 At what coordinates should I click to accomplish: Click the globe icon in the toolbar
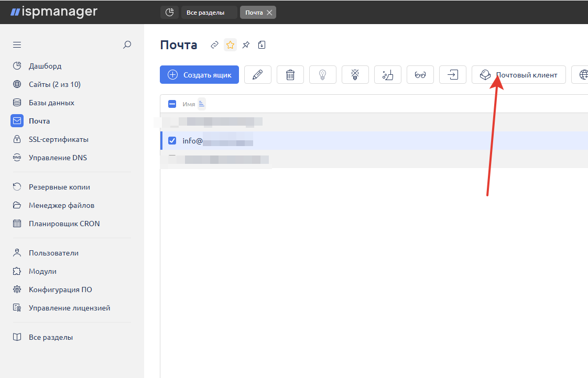click(x=581, y=74)
